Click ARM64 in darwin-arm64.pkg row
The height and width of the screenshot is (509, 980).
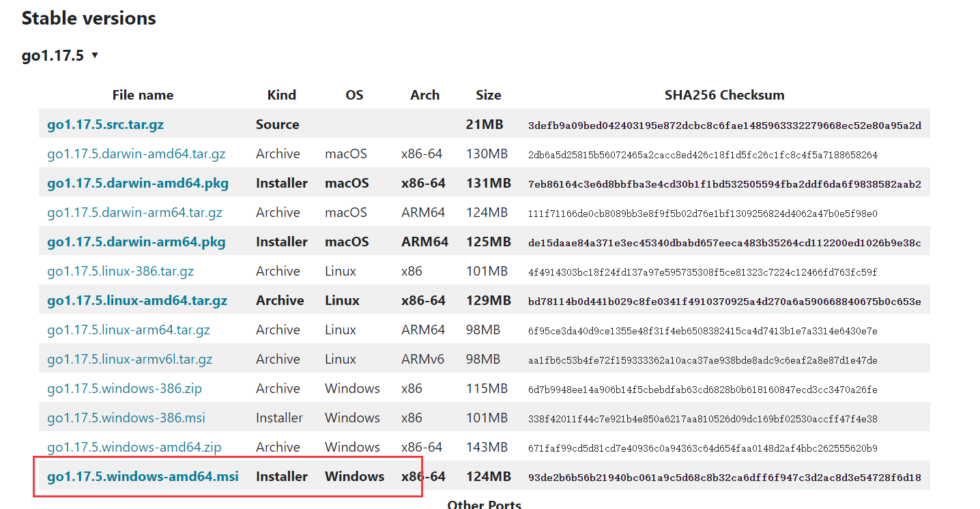pyautogui.click(x=424, y=242)
